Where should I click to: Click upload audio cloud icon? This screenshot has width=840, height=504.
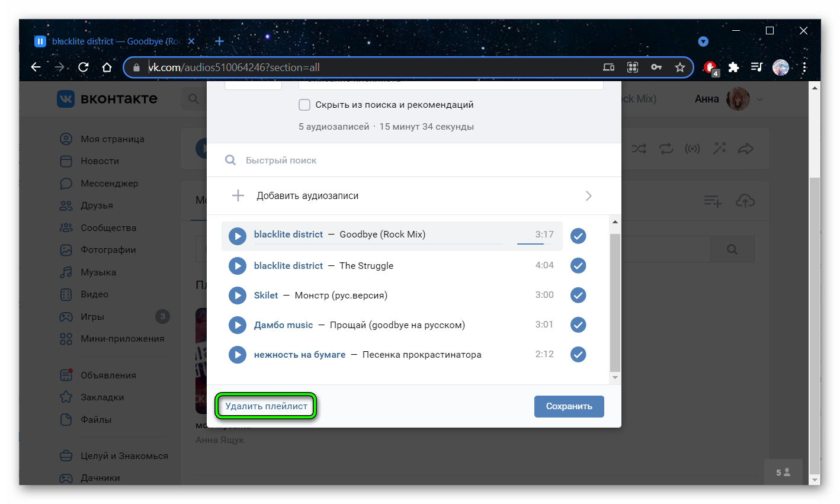point(745,201)
